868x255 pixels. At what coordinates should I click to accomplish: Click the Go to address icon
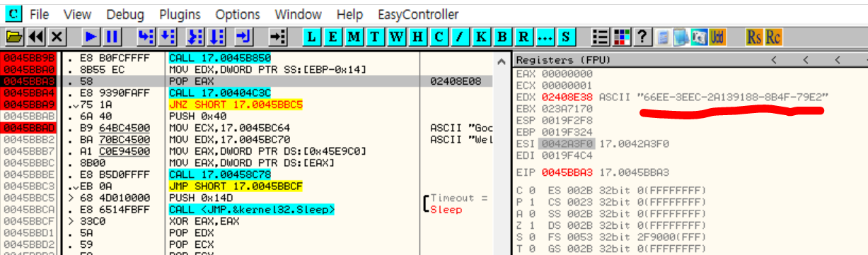click(x=279, y=36)
